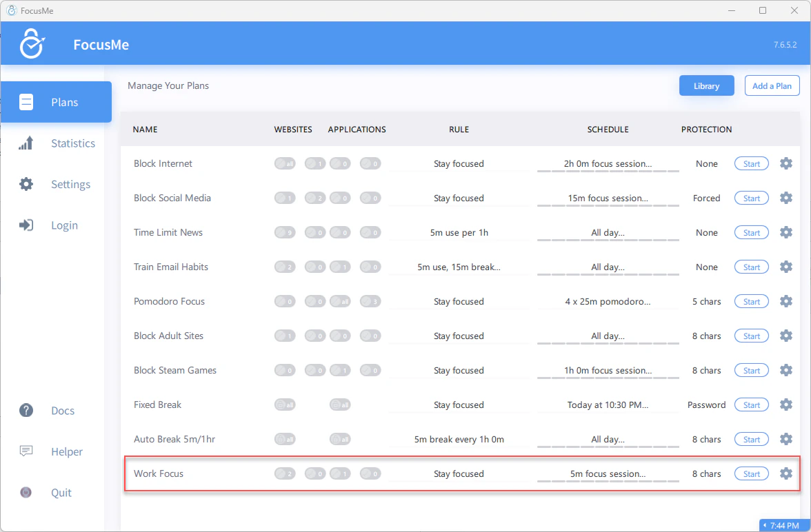811x532 pixels.
Task: Start the Block Social Media plan
Action: 752,198
